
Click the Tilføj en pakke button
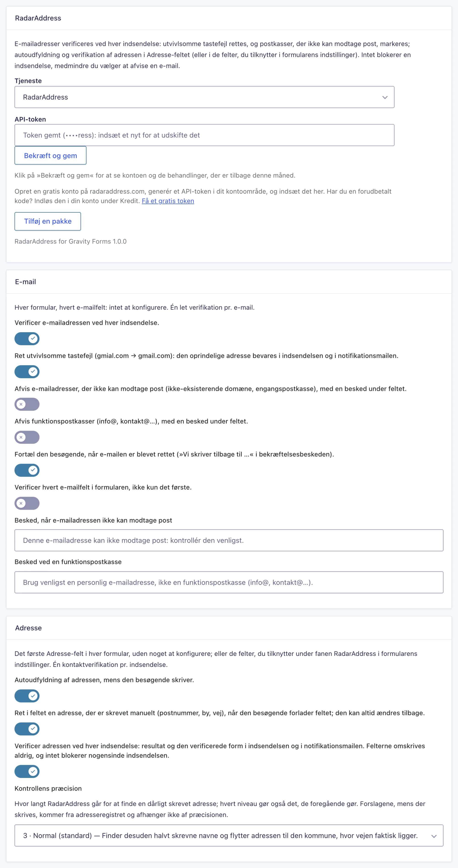(x=47, y=221)
